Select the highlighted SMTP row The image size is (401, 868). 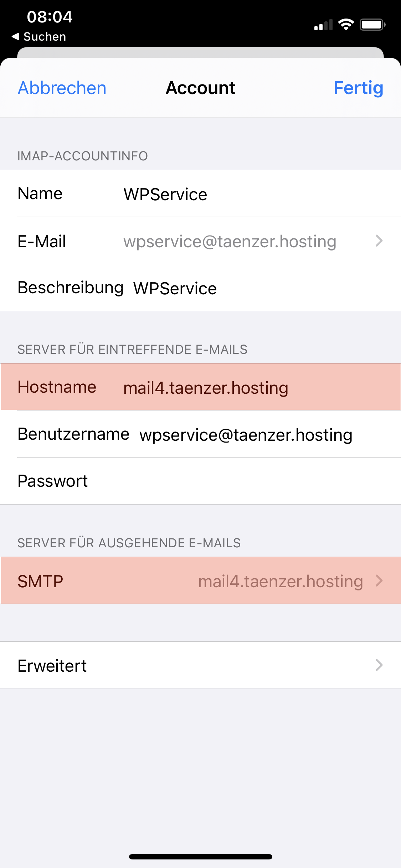pyautogui.click(x=200, y=581)
